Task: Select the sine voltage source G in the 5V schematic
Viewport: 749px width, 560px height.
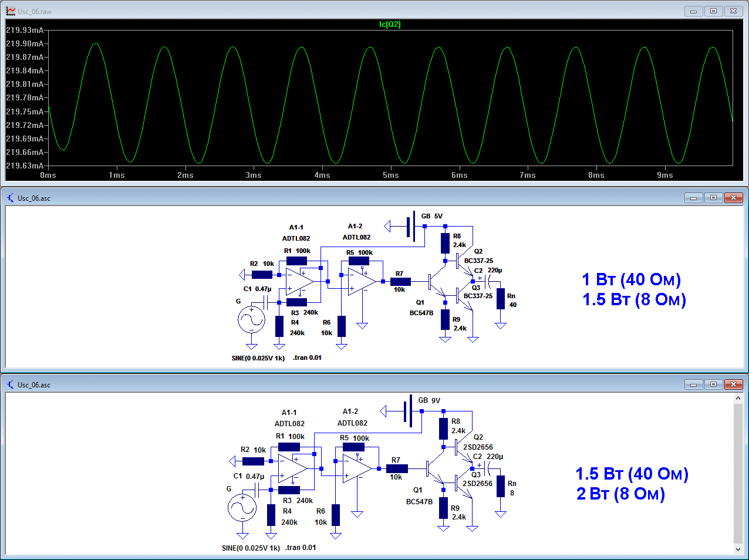Action: pyautogui.click(x=251, y=320)
